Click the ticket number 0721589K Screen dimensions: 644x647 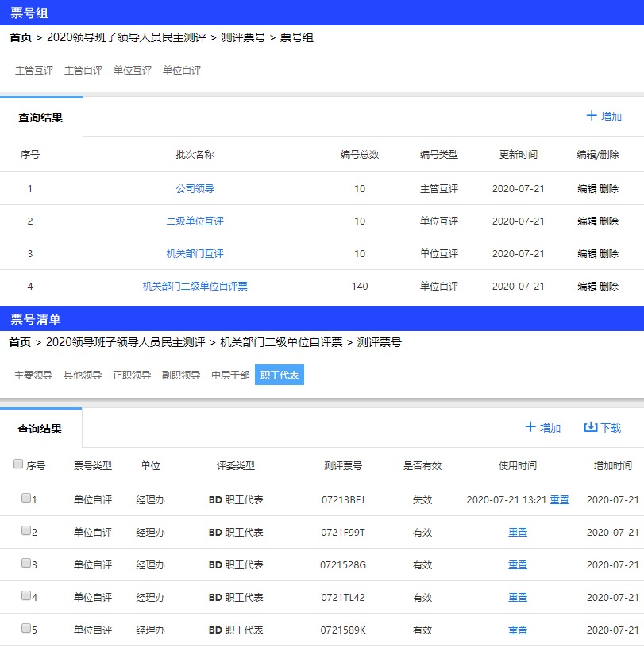(343, 630)
